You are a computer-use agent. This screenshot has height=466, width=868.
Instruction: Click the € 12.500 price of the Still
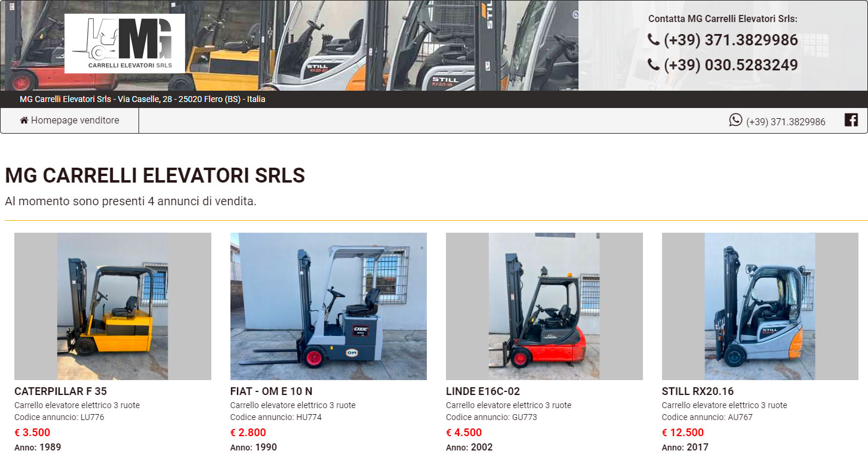click(683, 433)
